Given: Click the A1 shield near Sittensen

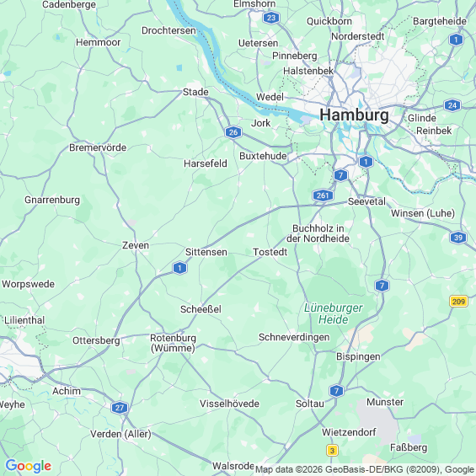Looking at the screenshot, I should click(x=179, y=268).
